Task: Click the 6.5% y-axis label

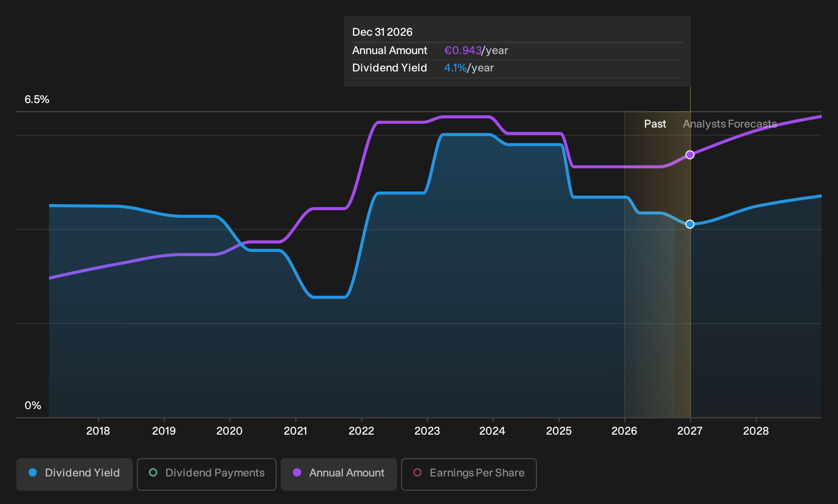Action: (37, 99)
